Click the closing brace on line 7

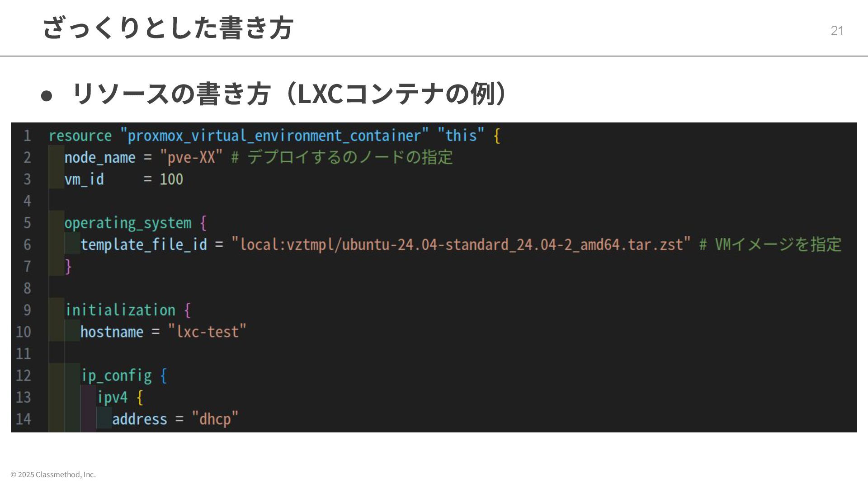click(x=68, y=266)
